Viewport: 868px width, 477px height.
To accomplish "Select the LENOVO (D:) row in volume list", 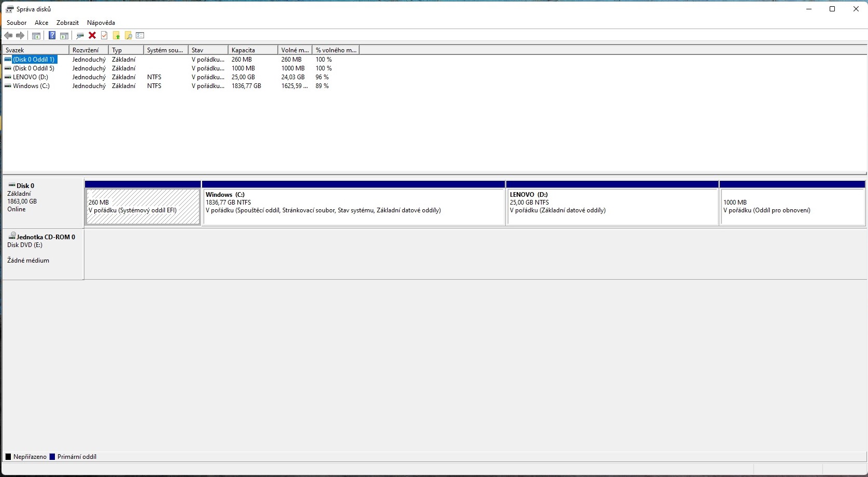I will tap(31, 77).
